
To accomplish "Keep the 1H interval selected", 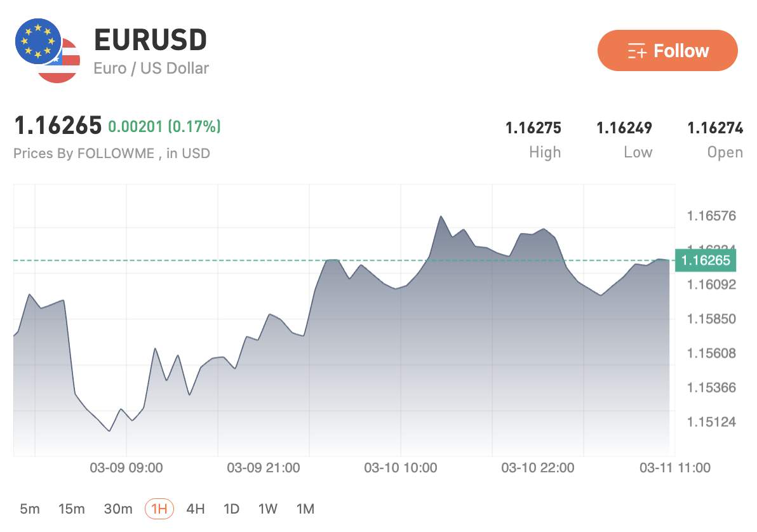I will [159, 509].
